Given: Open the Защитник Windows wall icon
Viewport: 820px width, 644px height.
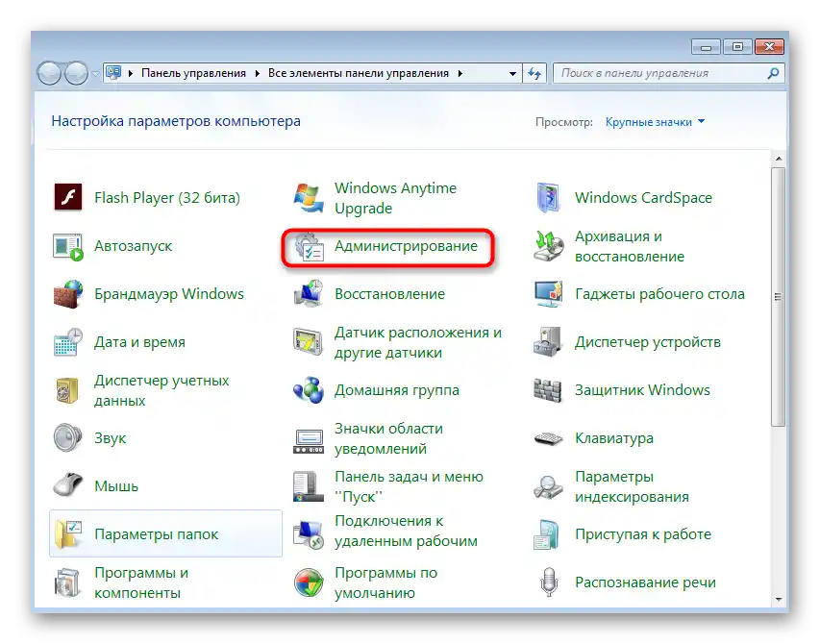Looking at the screenshot, I should 548,390.
